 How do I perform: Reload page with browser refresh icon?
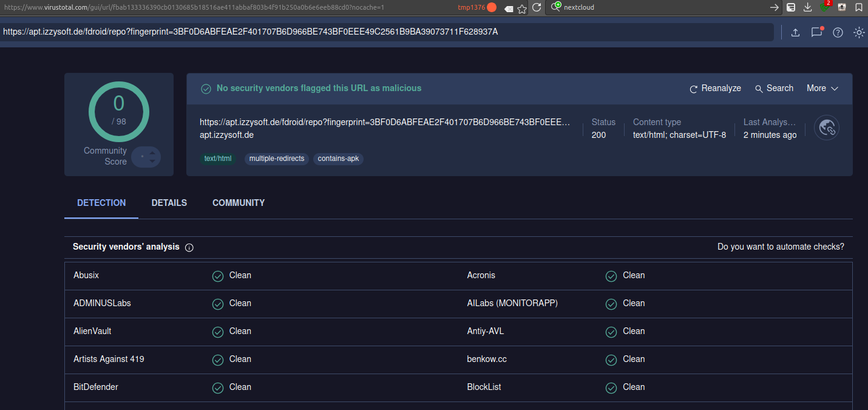pyautogui.click(x=537, y=8)
